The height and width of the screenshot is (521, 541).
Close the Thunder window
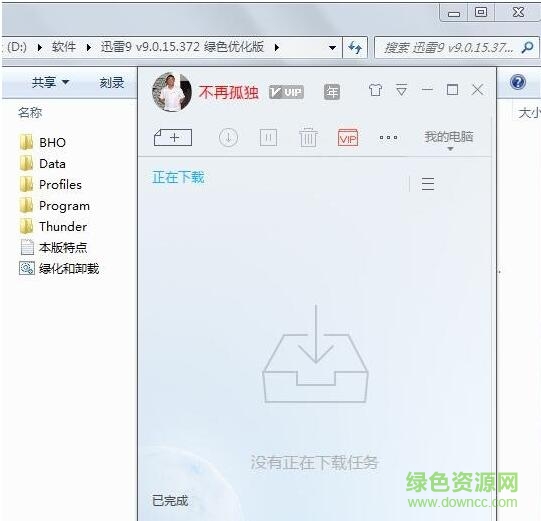tap(478, 90)
